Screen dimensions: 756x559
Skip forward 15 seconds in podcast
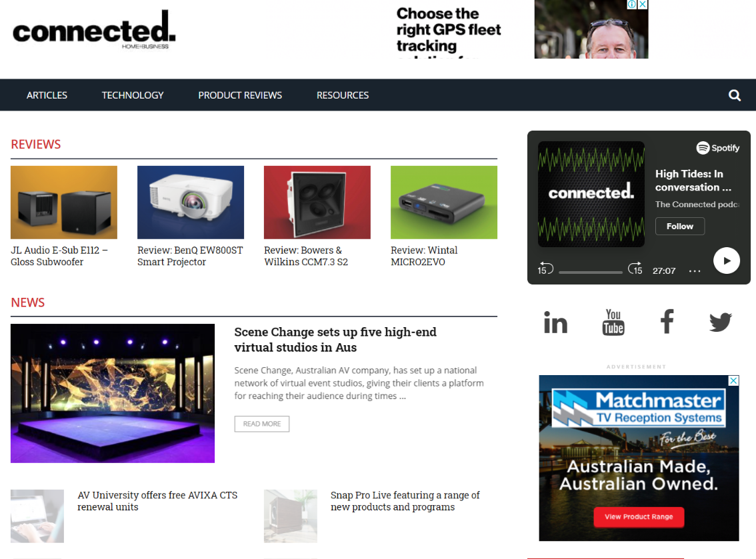tap(635, 269)
